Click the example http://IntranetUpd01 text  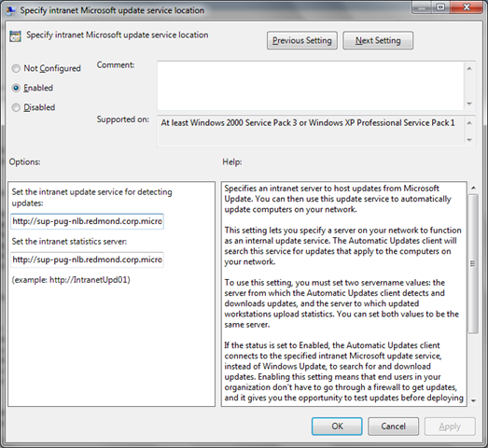[x=71, y=280]
